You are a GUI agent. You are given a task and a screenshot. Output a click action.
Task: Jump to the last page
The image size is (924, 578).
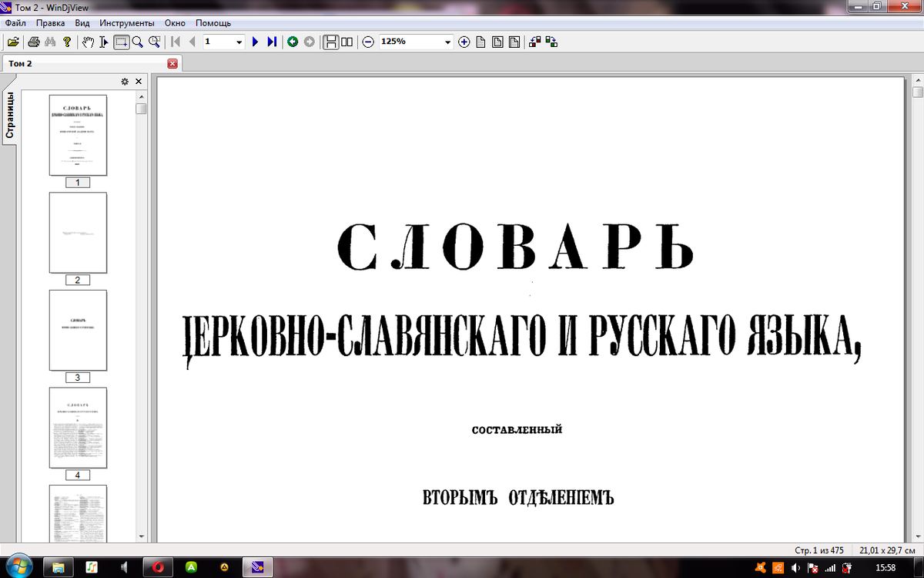click(x=271, y=42)
